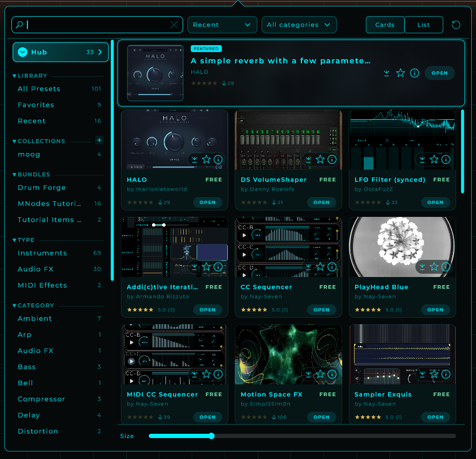Select Favorites in library
This screenshot has width=476, height=459.
click(59, 105)
